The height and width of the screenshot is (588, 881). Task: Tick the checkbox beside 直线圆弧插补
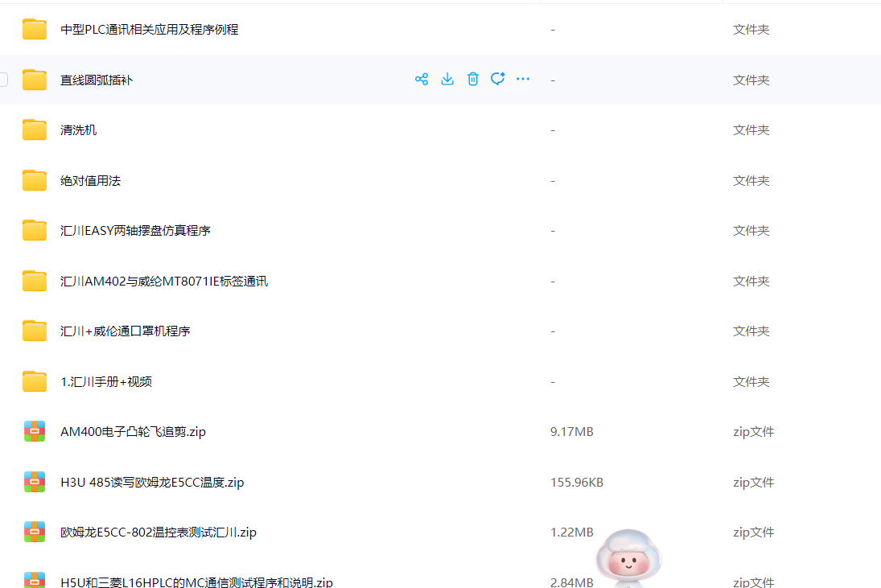[3, 80]
